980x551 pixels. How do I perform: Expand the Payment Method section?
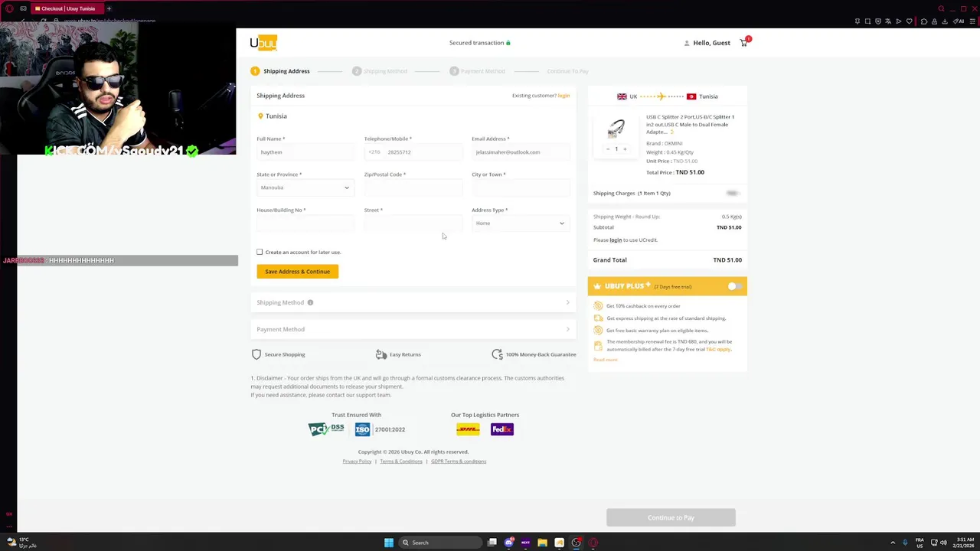coord(413,329)
